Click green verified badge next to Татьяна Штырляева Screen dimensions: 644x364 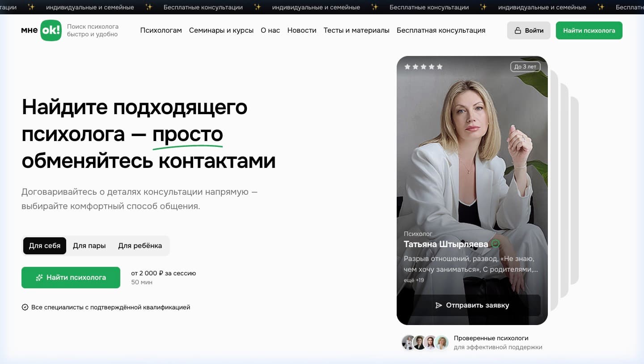[x=496, y=244]
